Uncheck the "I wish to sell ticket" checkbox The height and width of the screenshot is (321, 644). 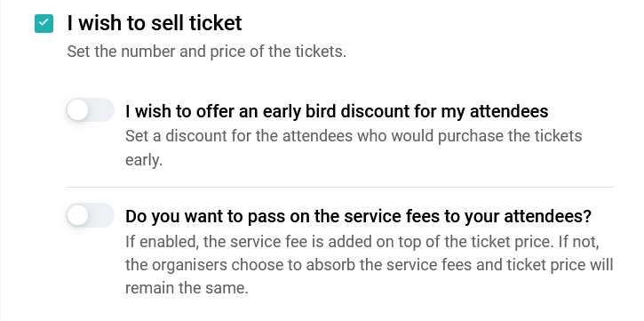tap(44, 23)
